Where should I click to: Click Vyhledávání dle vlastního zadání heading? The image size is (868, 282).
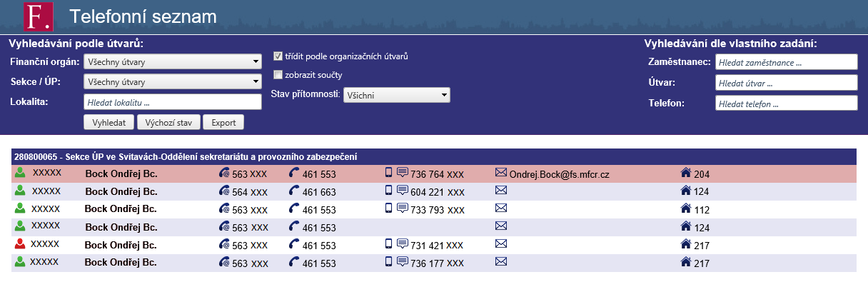730,44
